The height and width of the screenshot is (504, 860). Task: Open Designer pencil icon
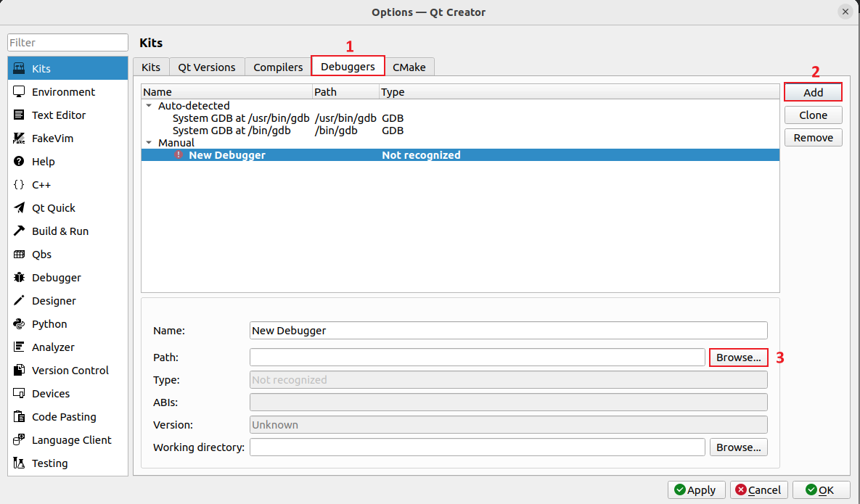pyautogui.click(x=19, y=300)
